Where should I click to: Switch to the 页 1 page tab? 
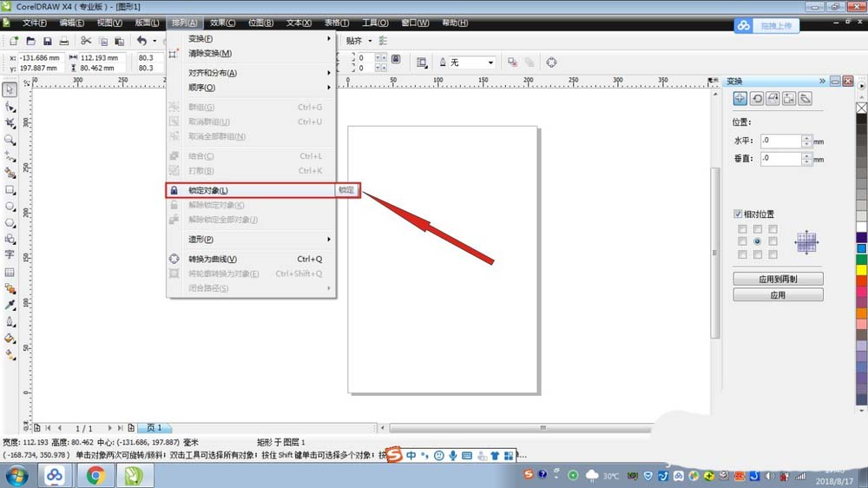[x=154, y=427]
